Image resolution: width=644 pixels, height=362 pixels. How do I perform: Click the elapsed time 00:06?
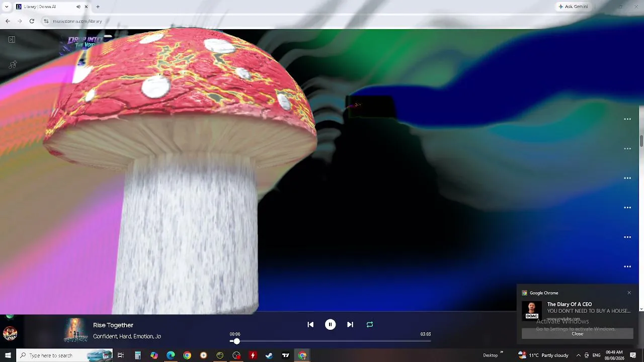click(x=235, y=334)
